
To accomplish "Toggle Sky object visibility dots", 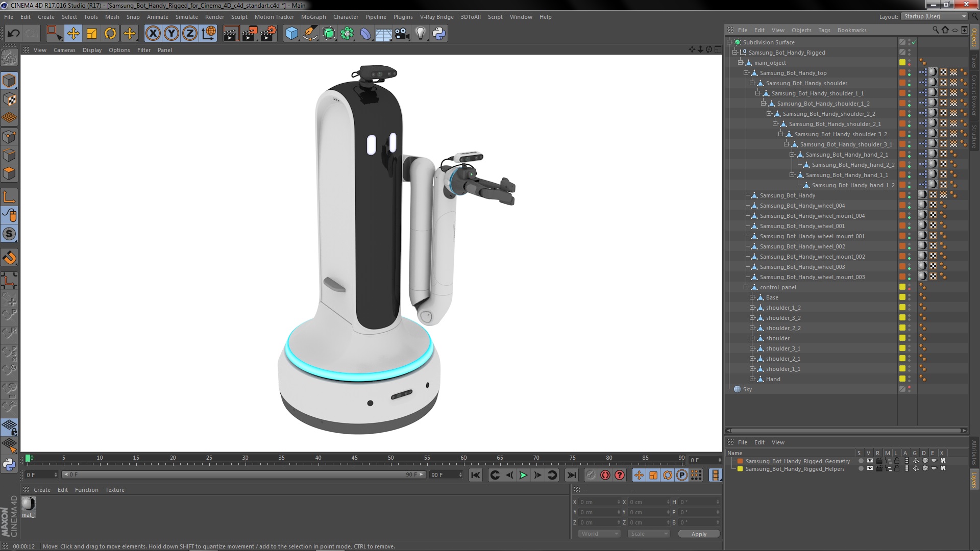I will 909,389.
